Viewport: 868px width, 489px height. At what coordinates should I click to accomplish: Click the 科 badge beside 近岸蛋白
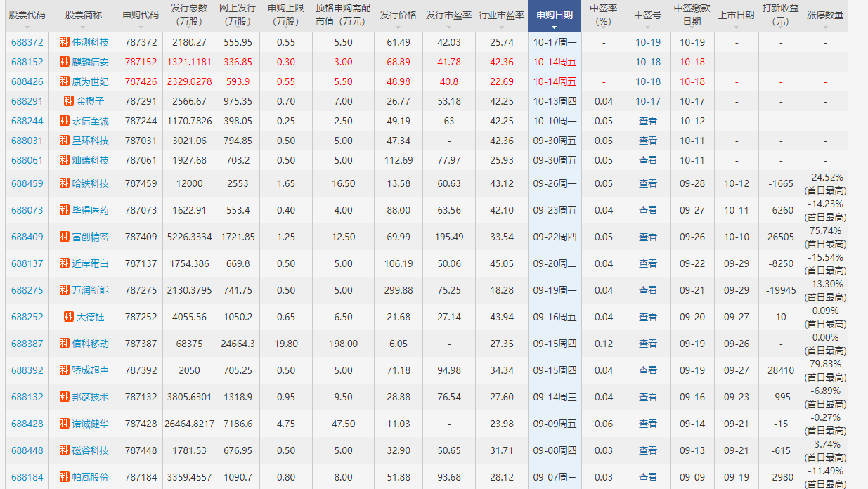point(65,263)
